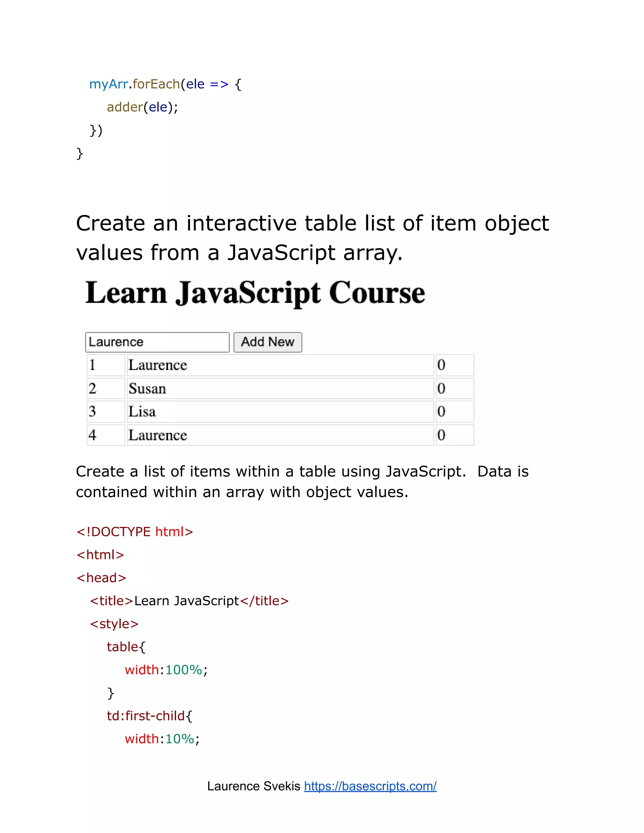Select the Susan table cell
644x833 pixels.
point(280,389)
